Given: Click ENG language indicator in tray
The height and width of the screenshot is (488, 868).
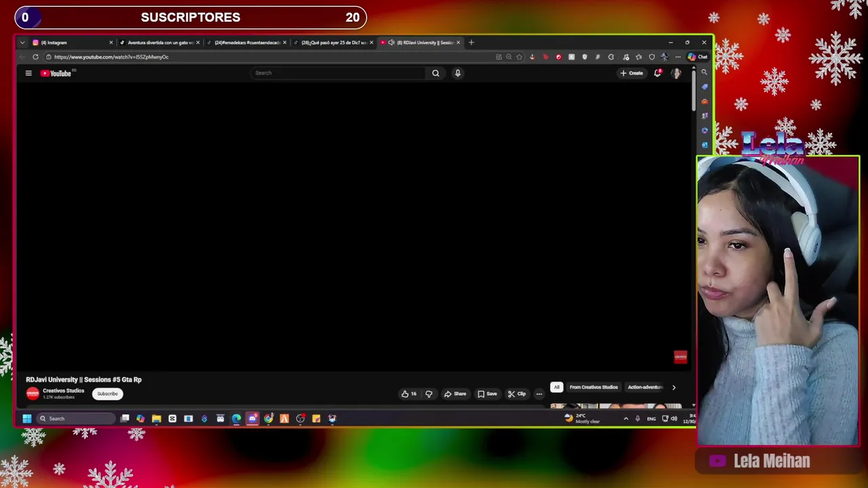Looking at the screenshot, I should point(651,419).
